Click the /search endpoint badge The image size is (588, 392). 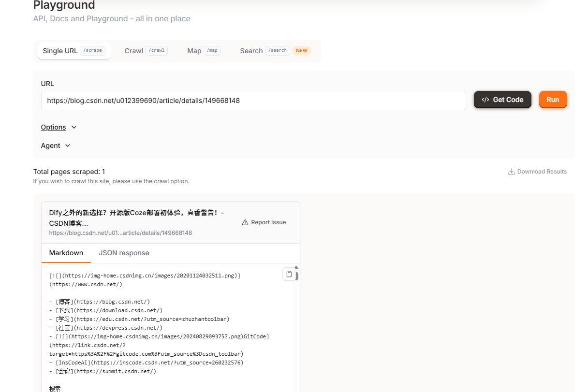[278, 51]
